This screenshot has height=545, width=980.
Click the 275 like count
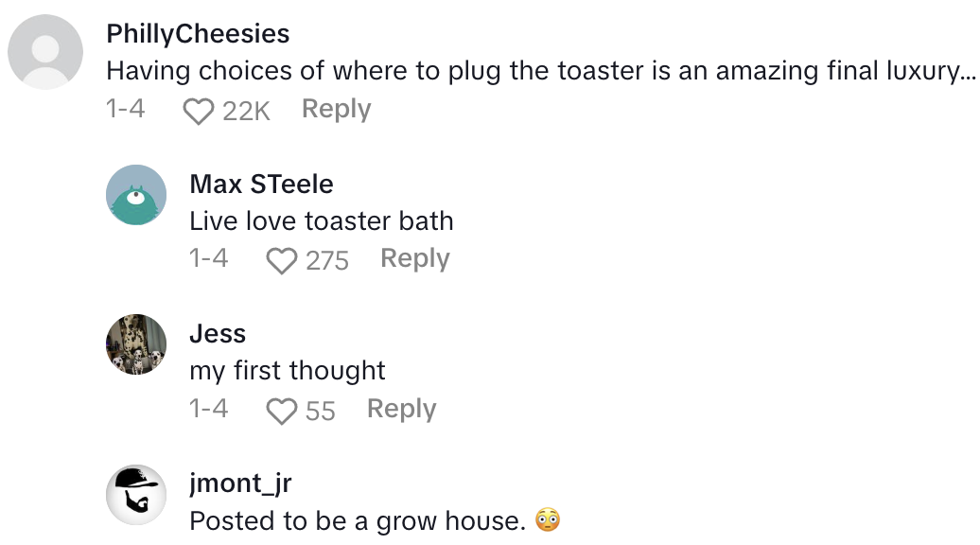click(327, 261)
